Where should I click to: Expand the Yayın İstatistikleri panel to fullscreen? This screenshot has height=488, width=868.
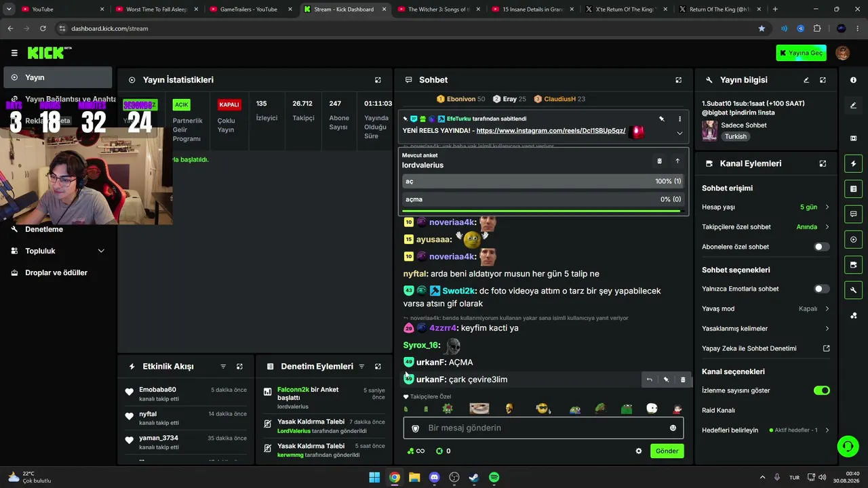click(378, 80)
